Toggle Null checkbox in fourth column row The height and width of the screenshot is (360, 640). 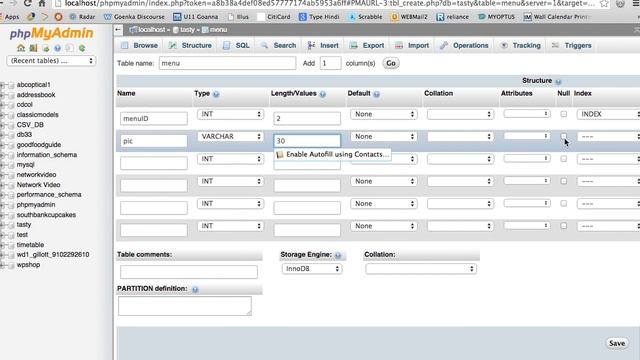(x=564, y=181)
